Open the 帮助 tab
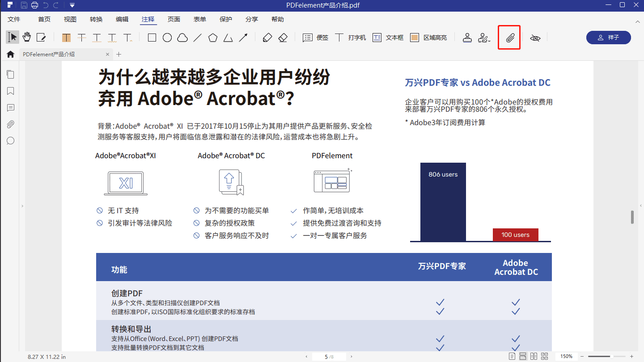The width and height of the screenshot is (644, 362). pyautogui.click(x=278, y=19)
